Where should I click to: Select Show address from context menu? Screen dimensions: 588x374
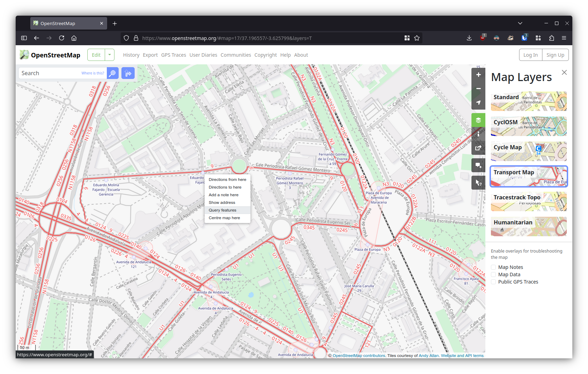[228, 202]
